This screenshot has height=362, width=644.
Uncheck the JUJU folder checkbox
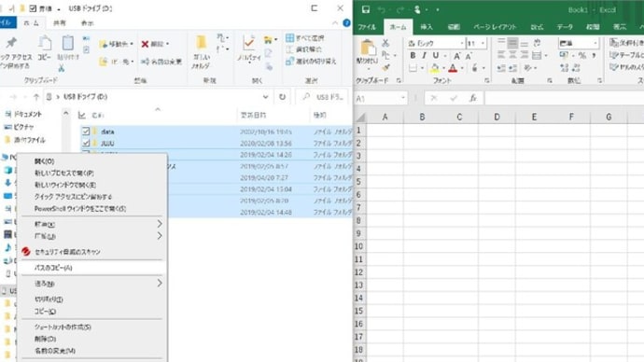click(86, 144)
